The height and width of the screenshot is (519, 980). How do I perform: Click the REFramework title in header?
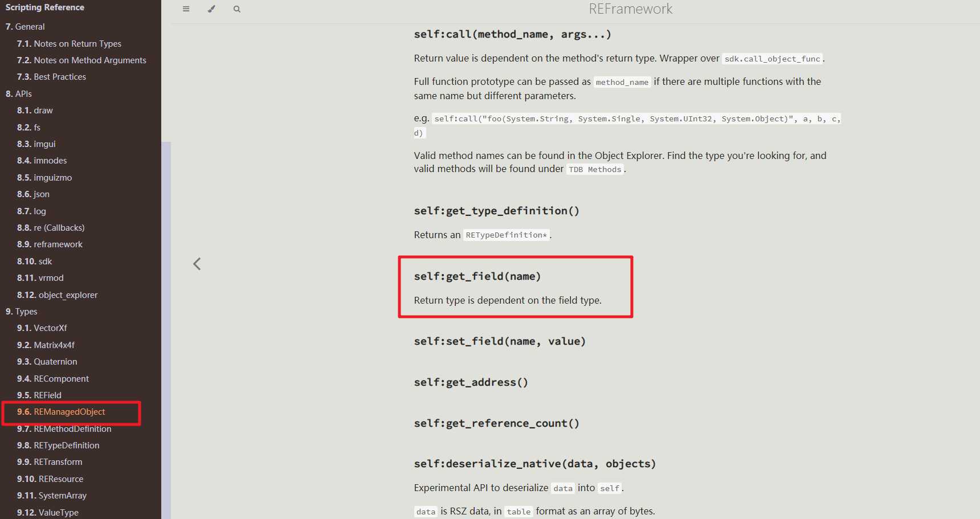[630, 9]
